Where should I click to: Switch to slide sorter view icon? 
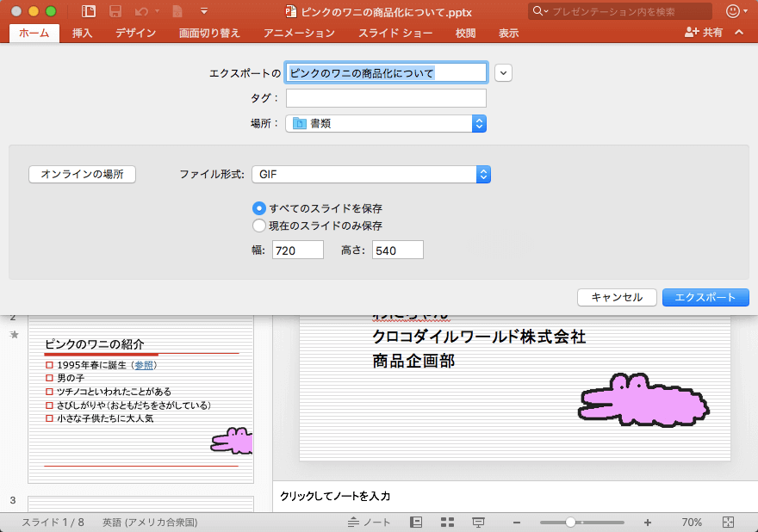click(x=447, y=523)
